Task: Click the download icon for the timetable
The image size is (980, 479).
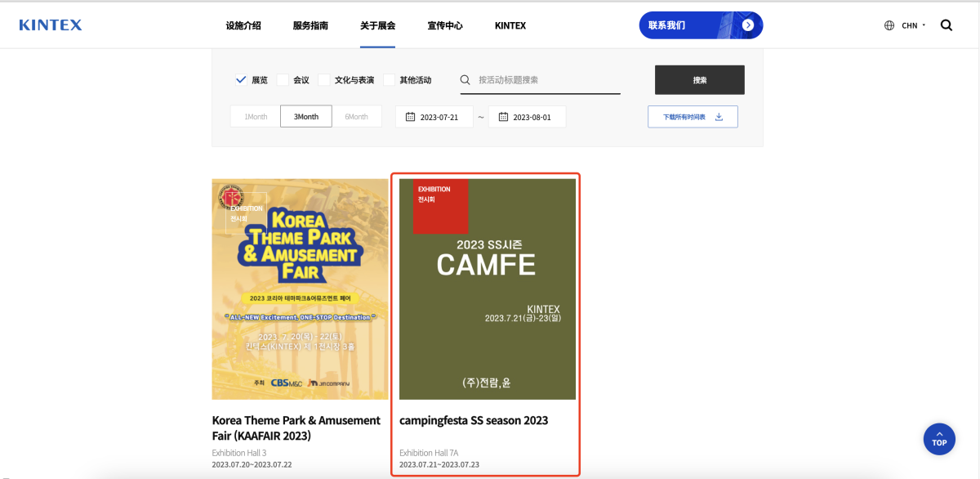Action: 719,117
